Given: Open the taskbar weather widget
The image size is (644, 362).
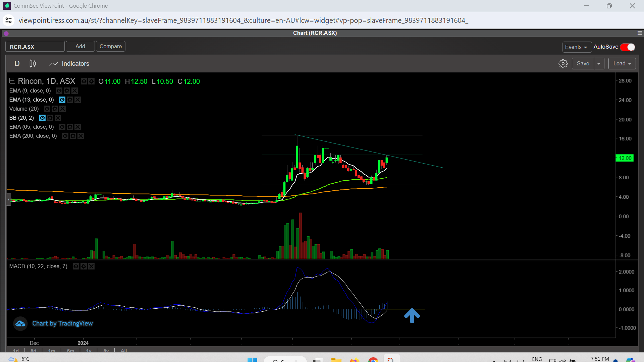Looking at the screenshot, I should [x=18, y=359].
